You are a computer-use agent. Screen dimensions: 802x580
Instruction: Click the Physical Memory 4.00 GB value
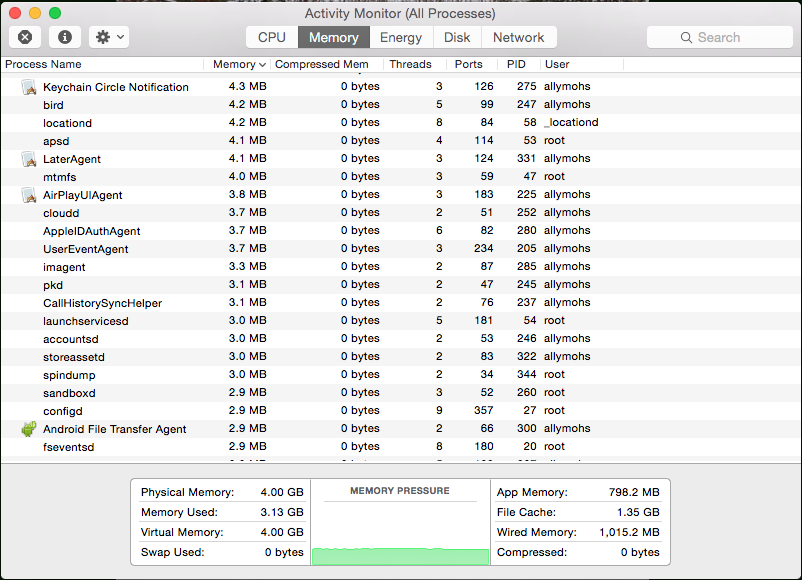[x=282, y=492]
